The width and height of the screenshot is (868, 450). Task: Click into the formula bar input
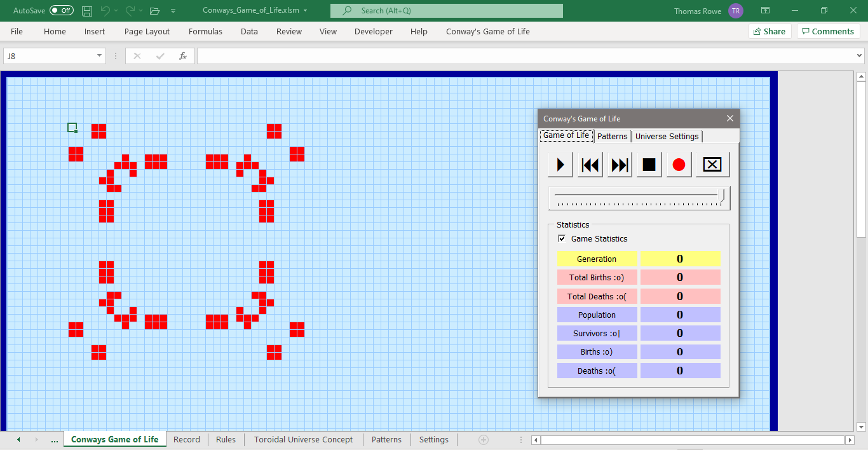pos(526,56)
